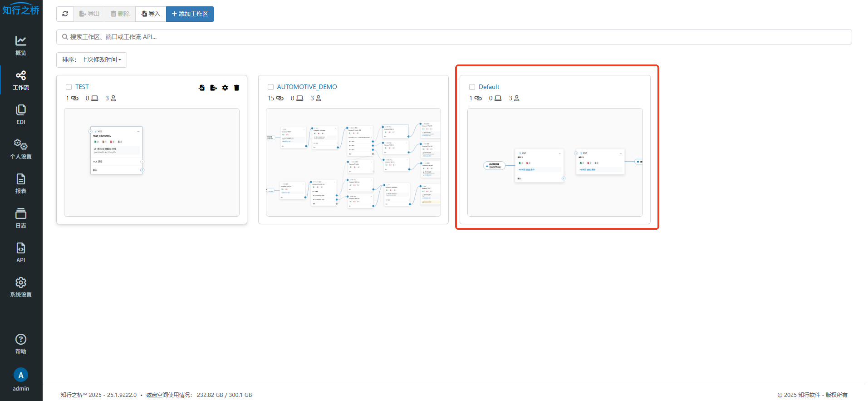Click the 导入 import button in toolbar
868x401 pixels.
[151, 14]
